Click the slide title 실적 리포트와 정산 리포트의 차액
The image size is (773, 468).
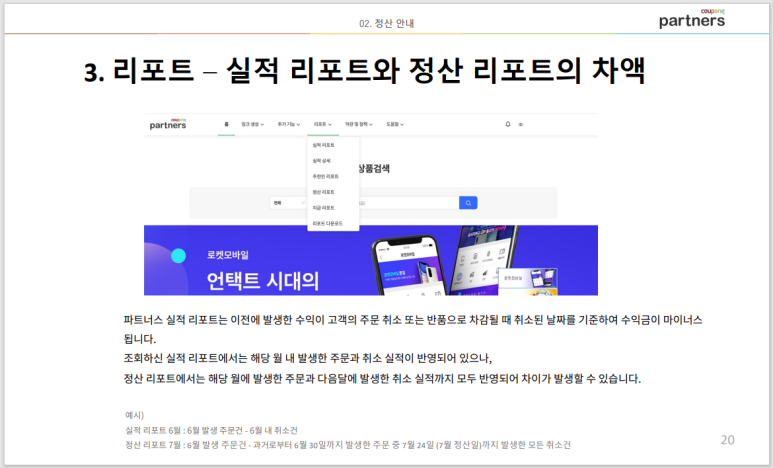(x=364, y=70)
